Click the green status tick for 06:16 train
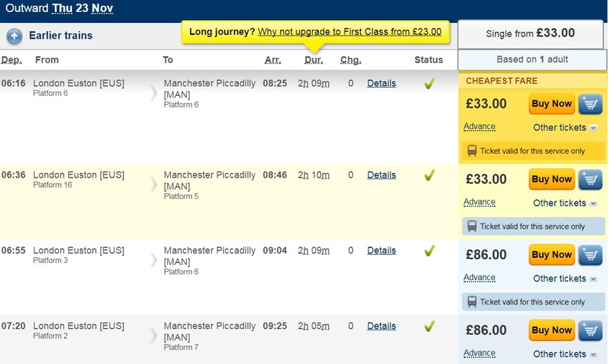609x364 pixels. pos(429,84)
